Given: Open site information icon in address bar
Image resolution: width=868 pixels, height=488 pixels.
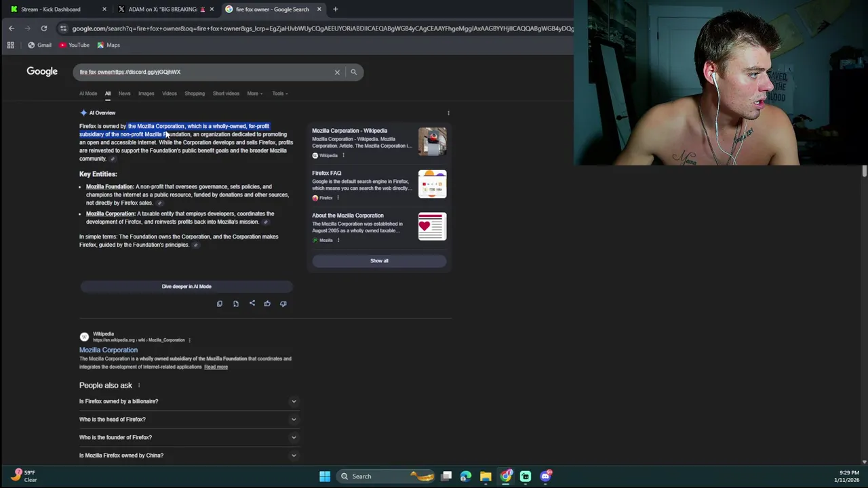Looking at the screenshot, I should pos(63,28).
